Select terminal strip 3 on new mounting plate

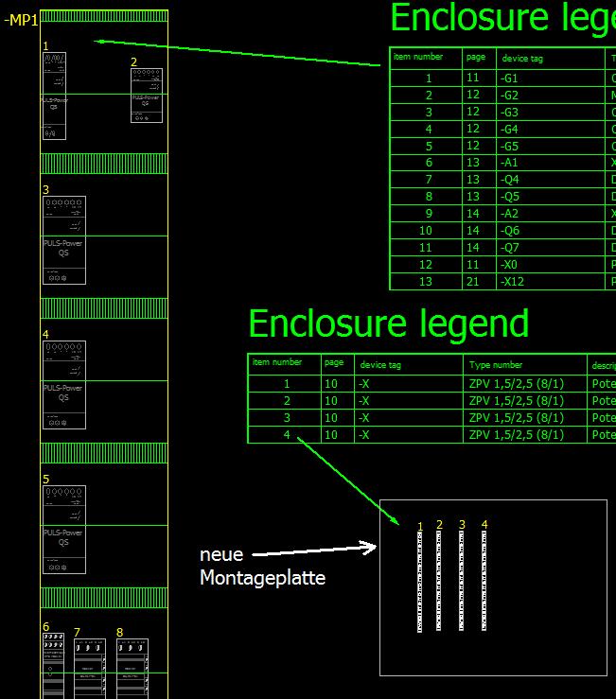(x=462, y=581)
